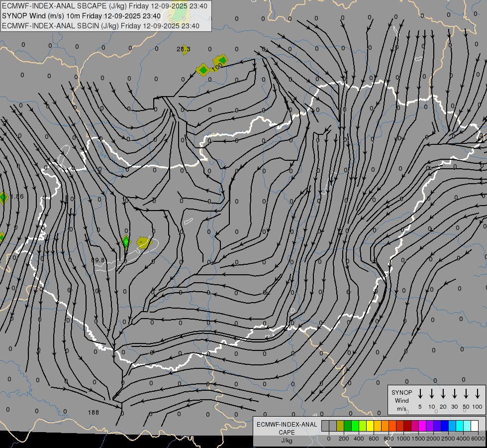
Task: Click the 19.8 value near the lake
Action: [98, 260]
